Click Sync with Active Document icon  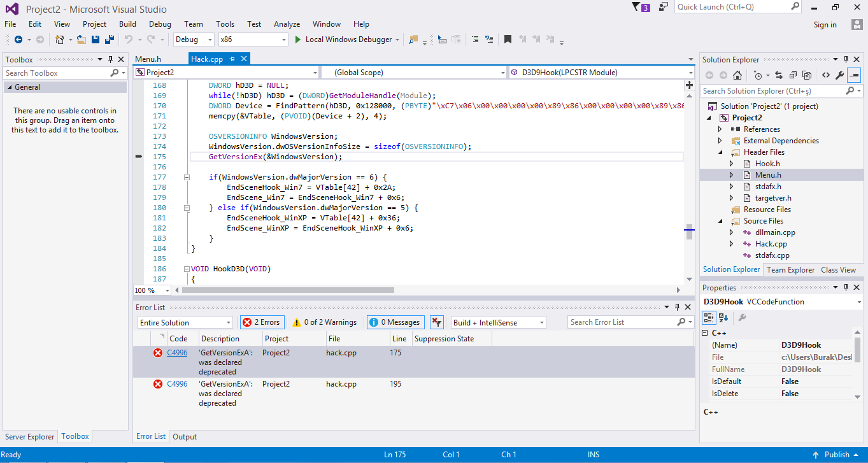pos(779,75)
